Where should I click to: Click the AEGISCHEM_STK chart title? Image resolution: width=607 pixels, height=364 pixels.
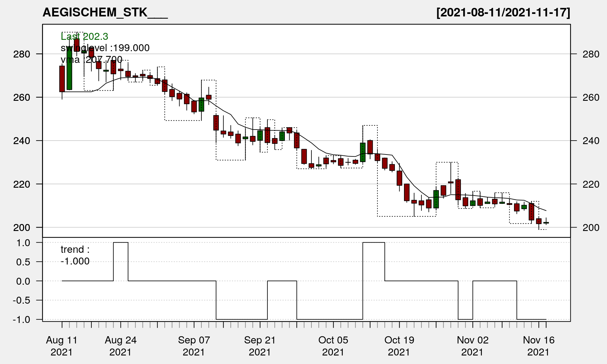point(105,12)
